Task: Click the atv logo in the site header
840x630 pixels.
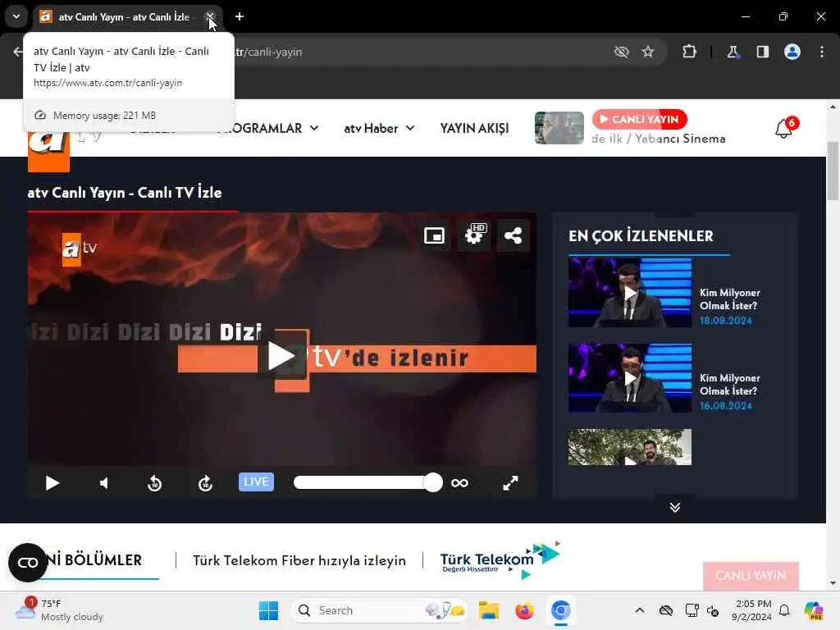Action: click(48, 152)
